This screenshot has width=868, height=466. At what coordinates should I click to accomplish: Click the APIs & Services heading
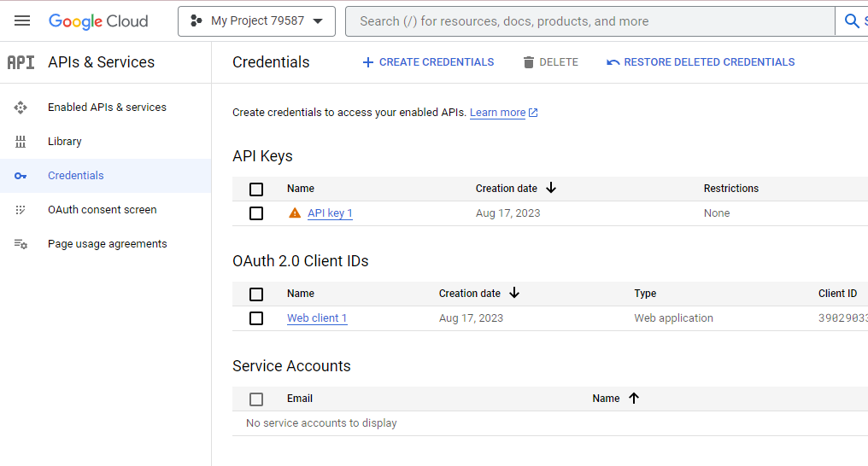pyautogui.click(x=102, y=62)
